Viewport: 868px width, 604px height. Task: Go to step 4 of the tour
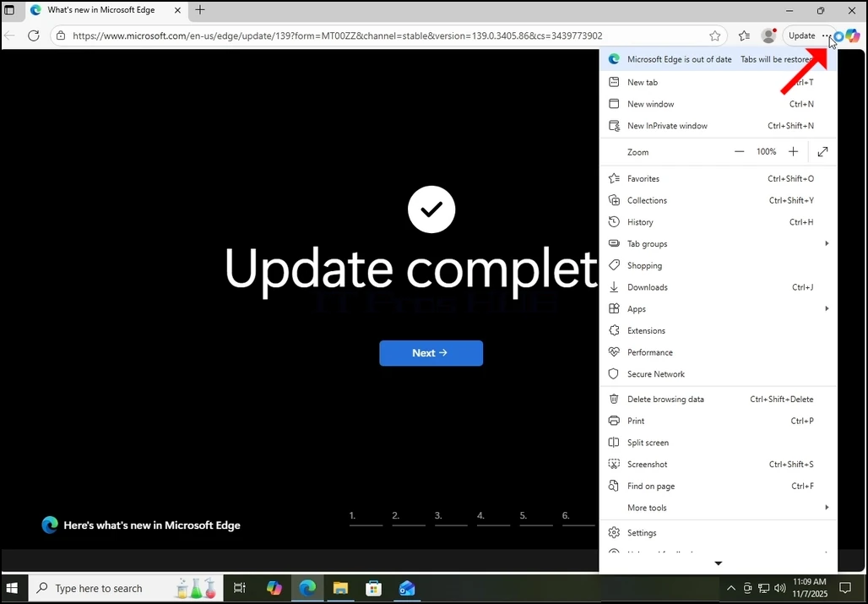pos(494,517)
